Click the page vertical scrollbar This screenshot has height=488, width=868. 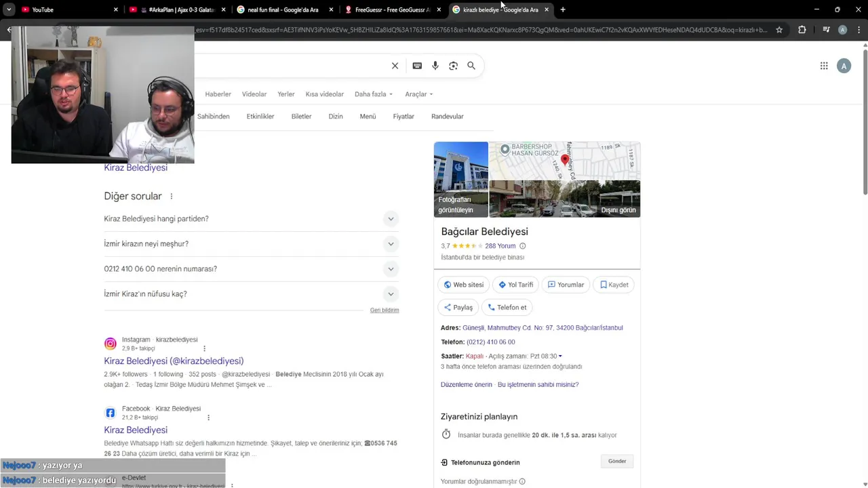(x=865, y=122)
